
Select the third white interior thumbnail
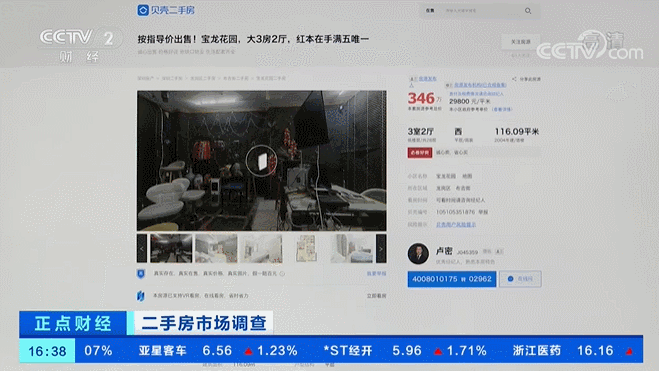click(x=261, y=248)
